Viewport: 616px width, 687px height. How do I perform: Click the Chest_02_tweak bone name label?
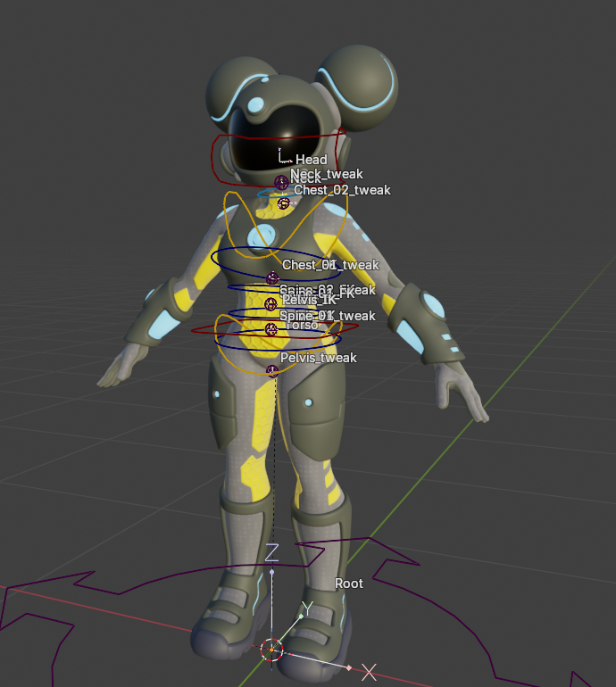[342, 190]
